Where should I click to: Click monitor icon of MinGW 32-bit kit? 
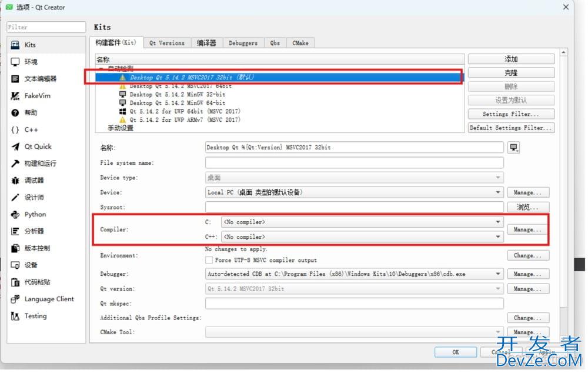click(x=122, y=95)
